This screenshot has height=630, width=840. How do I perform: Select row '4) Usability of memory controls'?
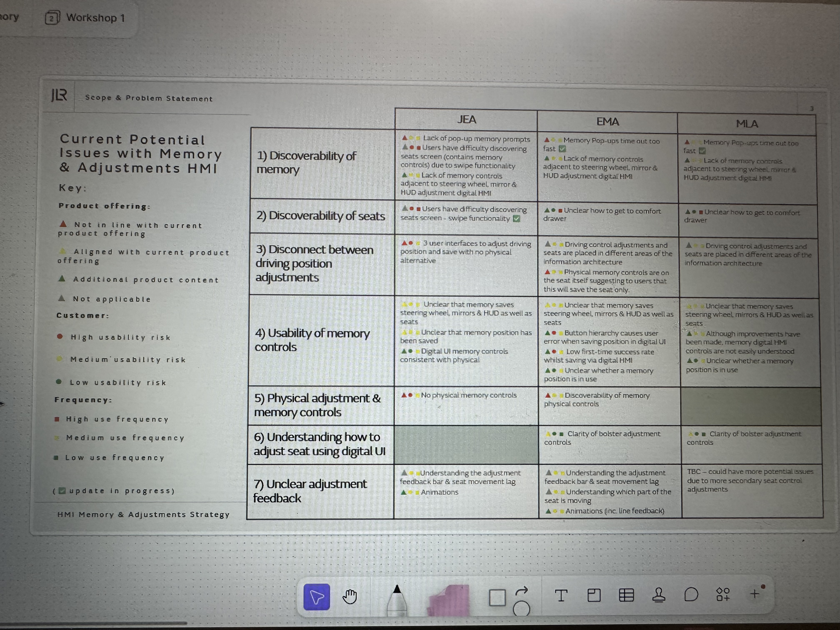(321, 340)
